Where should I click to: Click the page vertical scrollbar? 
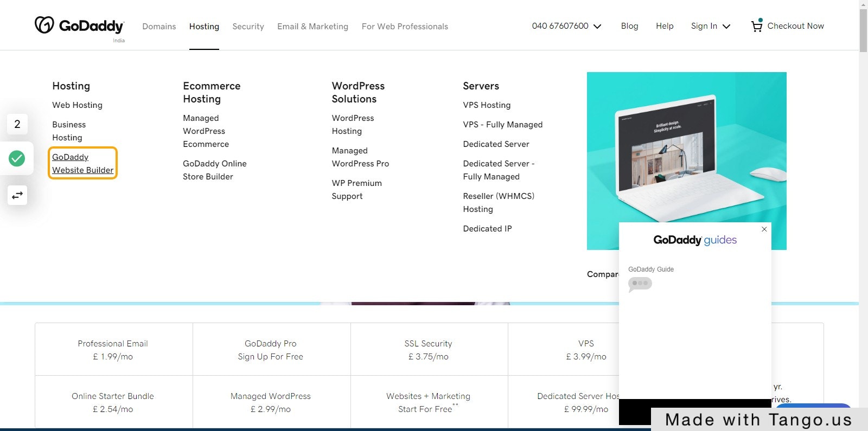(x=863, y=30)
